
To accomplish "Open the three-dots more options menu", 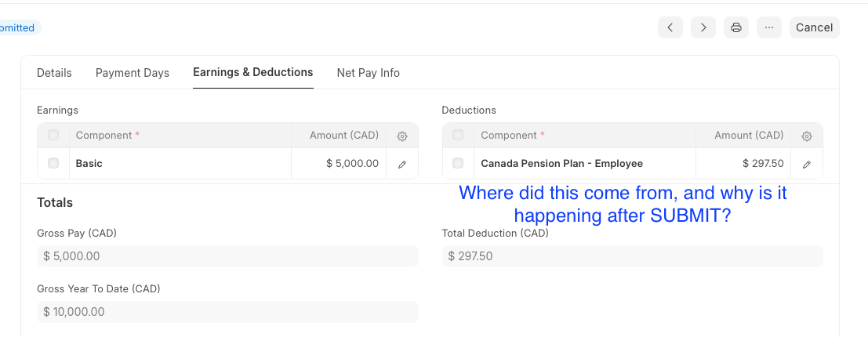I will 769,27.
